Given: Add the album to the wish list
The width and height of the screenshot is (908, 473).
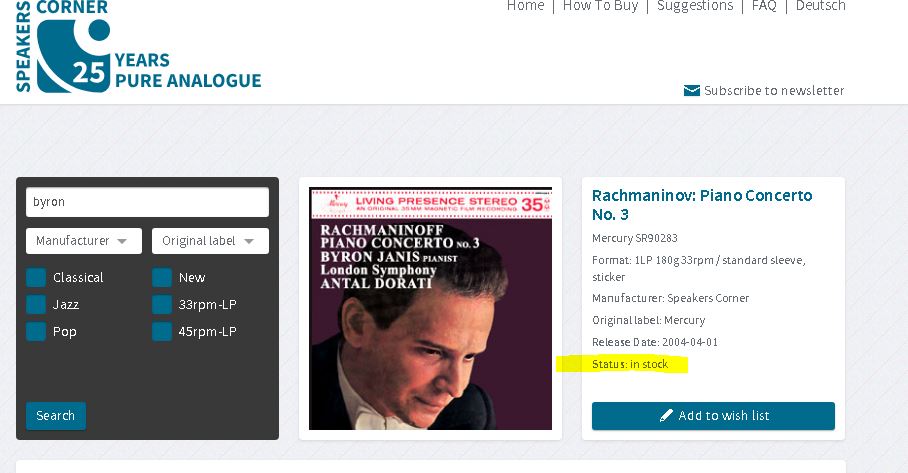Looking at the screenshot, I should [x=713, y=416].
